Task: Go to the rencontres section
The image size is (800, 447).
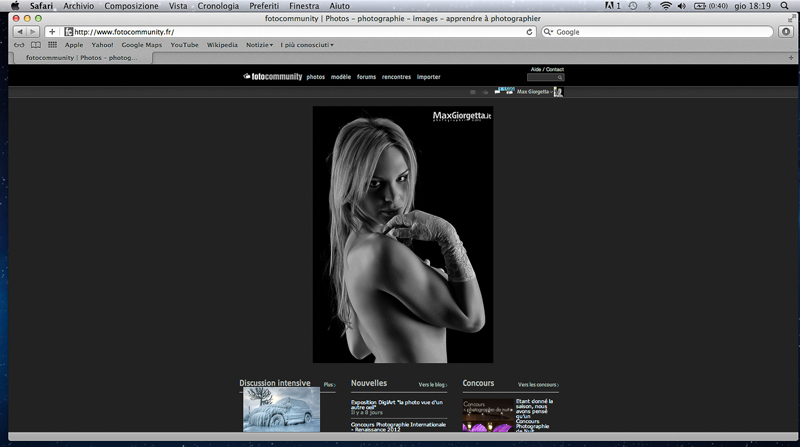Action: pyautogui.click(x=396, y=77)
